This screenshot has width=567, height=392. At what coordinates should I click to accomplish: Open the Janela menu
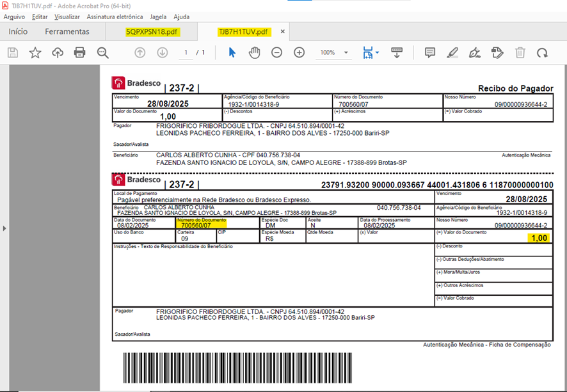point(158,17)
